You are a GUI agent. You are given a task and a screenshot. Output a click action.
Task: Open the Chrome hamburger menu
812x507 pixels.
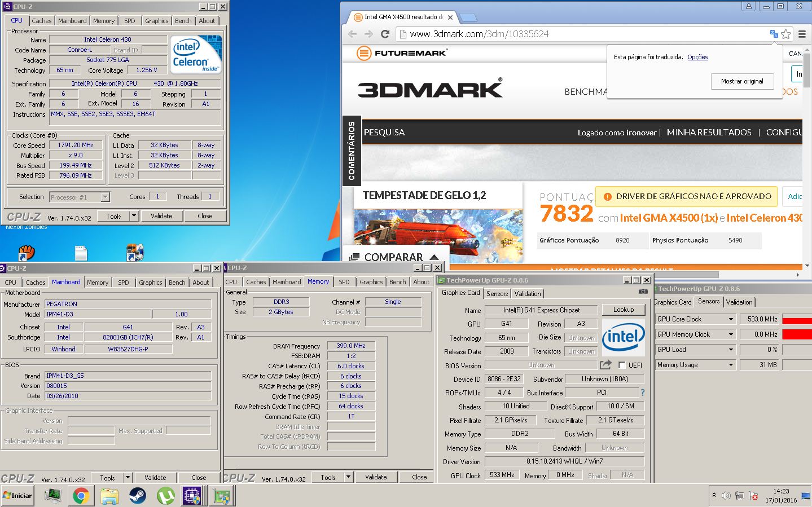(801, 34)
